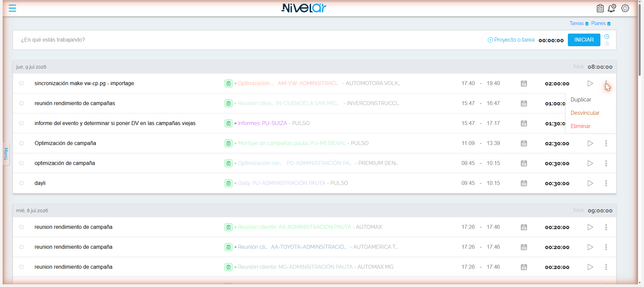Viewport: 644px width, 287px height.
Task: Open the side Menú tab
Action: (6, 154)
